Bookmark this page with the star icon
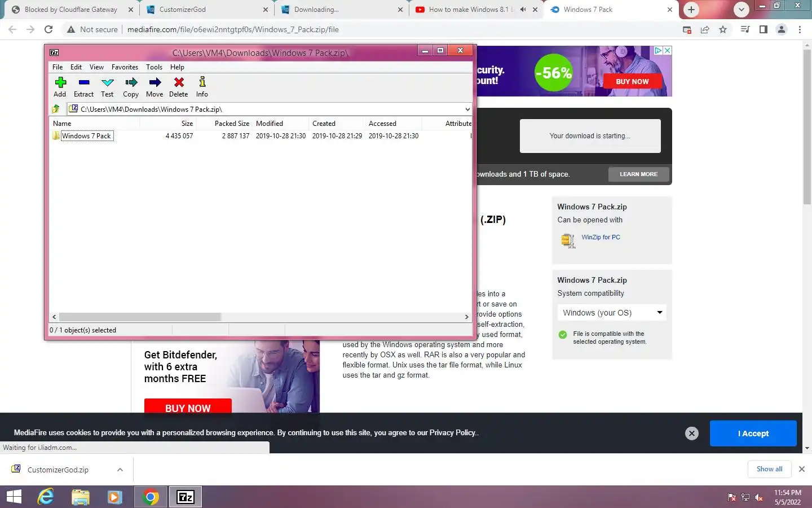Screen dimensions: 812x508 coord(723,29)
